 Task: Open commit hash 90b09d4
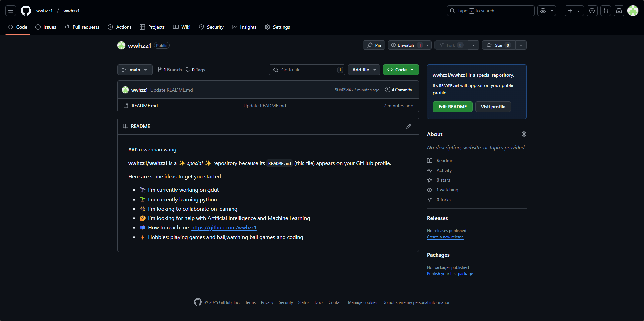(x=343, y=90)
